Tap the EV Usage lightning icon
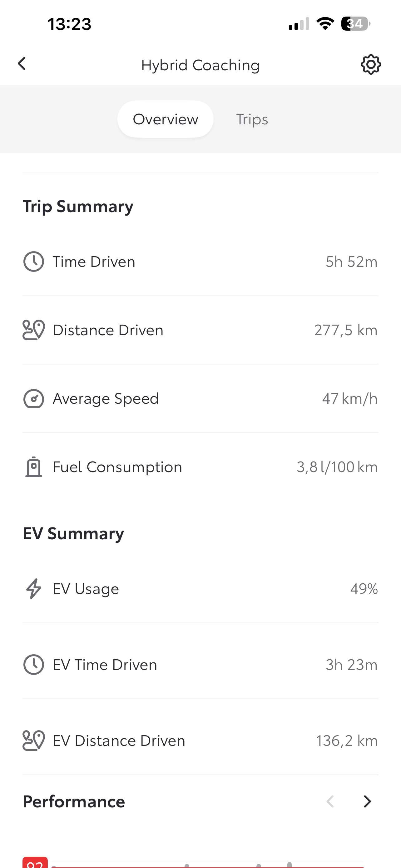 click(34, 589)
